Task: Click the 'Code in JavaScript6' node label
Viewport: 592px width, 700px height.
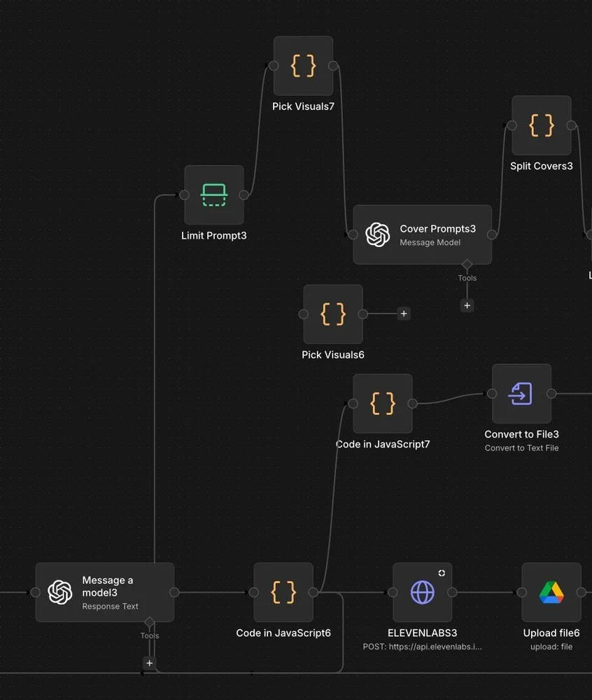Action: tap(283, 633)
